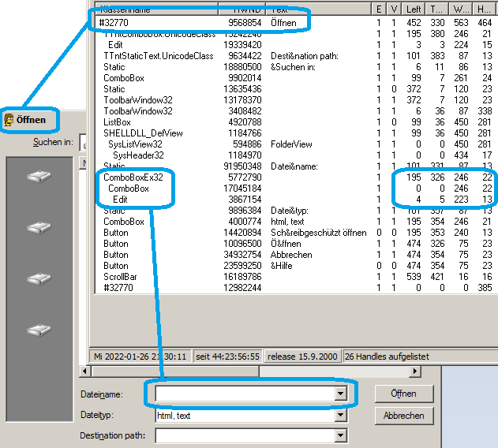Click the Datei&name: text cell
Viewport: 498px width, 448px height.
[x=294, y=166]
